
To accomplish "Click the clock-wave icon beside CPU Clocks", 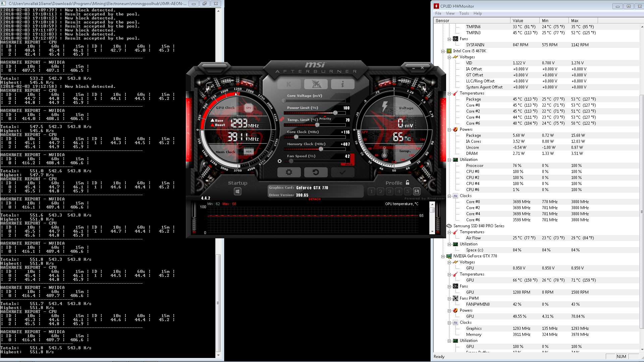I will pos(455,196).
